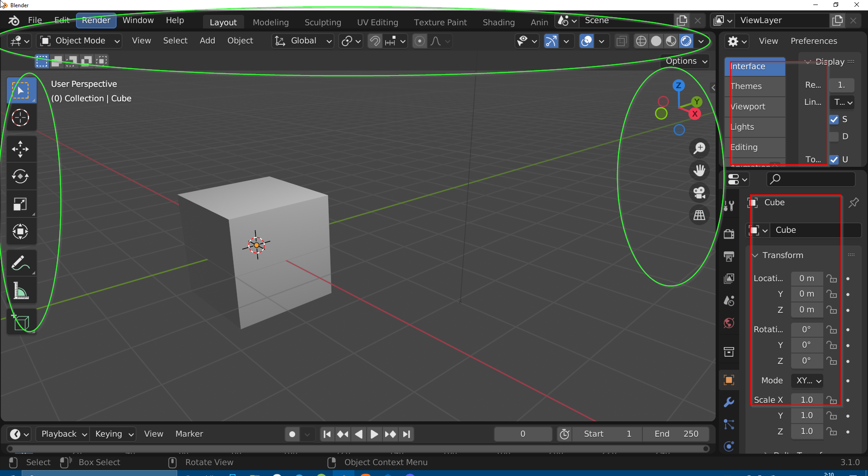Activate the Move tool

point(20,149)
